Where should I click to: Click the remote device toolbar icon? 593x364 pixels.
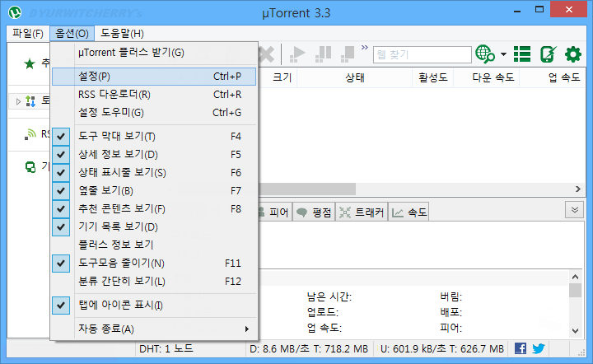548,54
